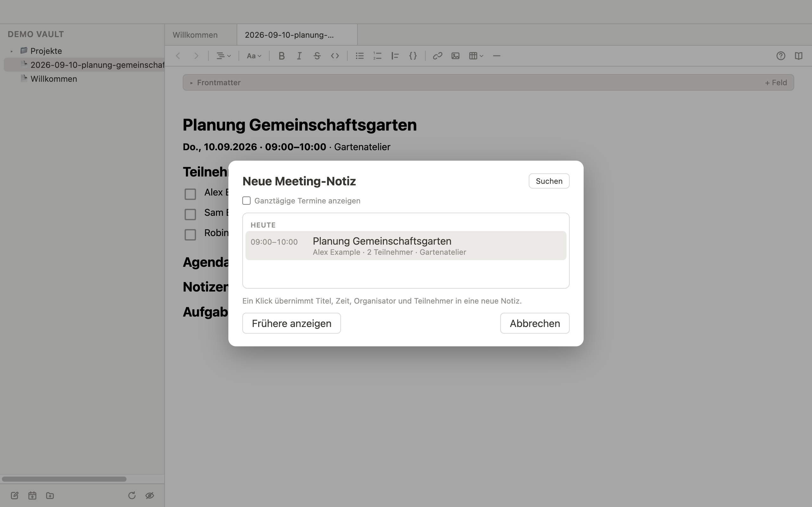Toggle the hidden files eye icon
The image size is (812, 507).
click(150, 495)
